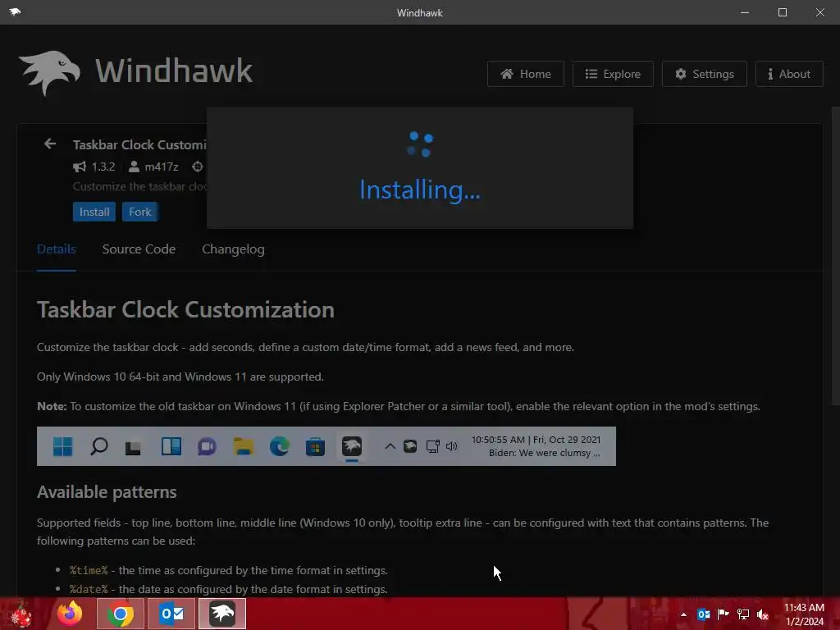This screenshot has width=840, height=630.
Task: Click the m417z author name
Action: pos(162,167)
